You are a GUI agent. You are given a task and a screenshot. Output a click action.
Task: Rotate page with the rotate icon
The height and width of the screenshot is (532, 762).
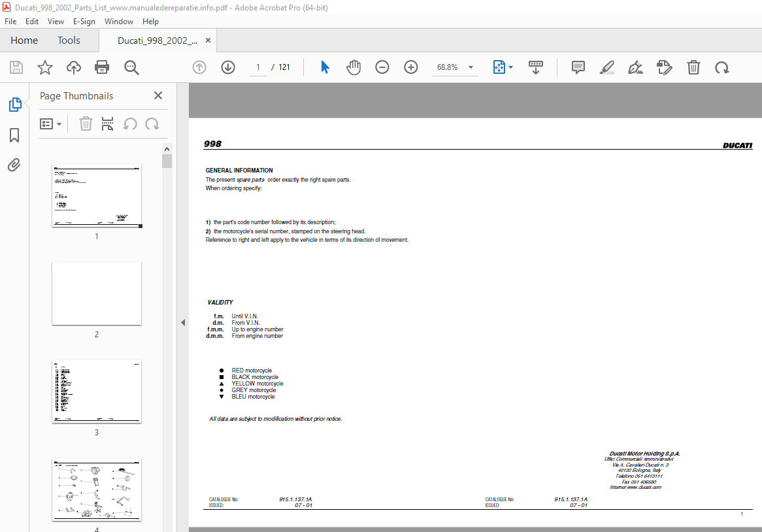pyautogui.click(x=721, y=67)
